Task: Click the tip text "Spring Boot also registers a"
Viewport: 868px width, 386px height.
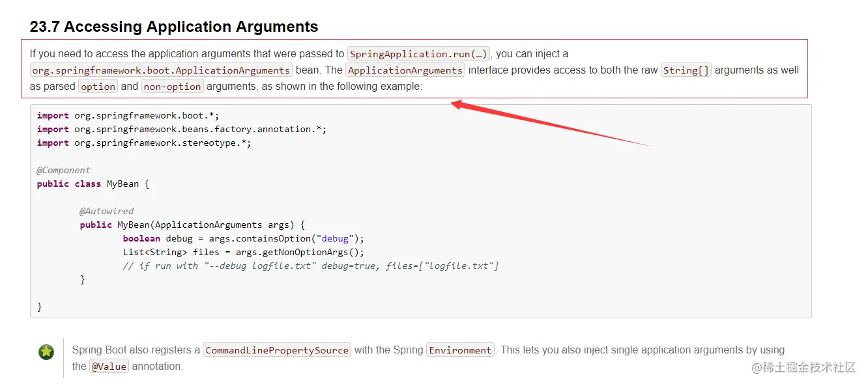Action: 136,350
